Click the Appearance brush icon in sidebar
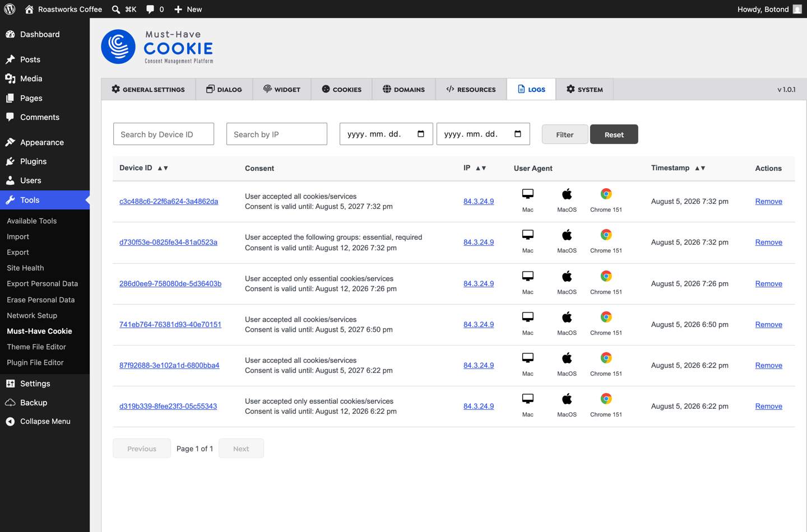Viewport: 807px width, 532px height. (x=10, y=142)
